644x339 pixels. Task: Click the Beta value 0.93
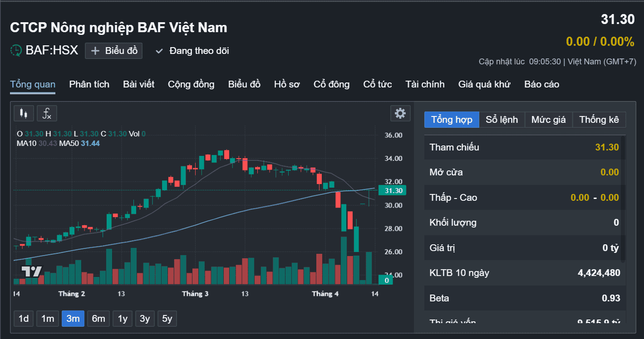(x=611, y=298)
